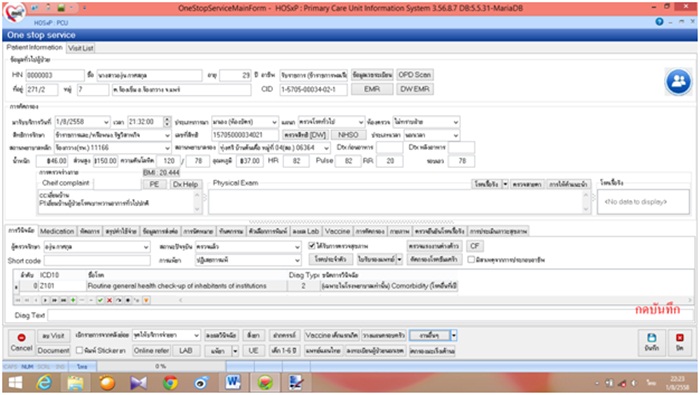Click the UE button
Screen dimensions: 700x395
tap(254, 351)
